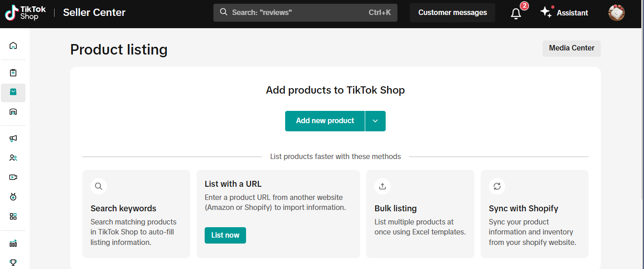
Task: Click the Add new product button
Action: (325, 121)
